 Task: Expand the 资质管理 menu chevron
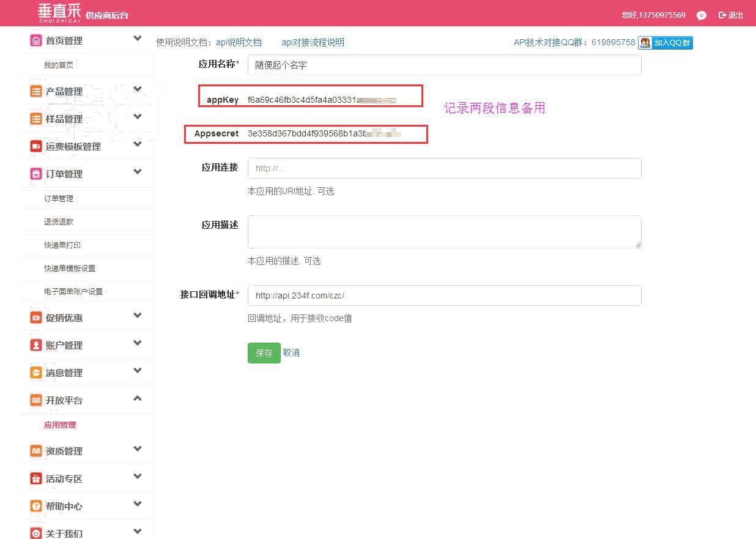[x=138, y=449]
